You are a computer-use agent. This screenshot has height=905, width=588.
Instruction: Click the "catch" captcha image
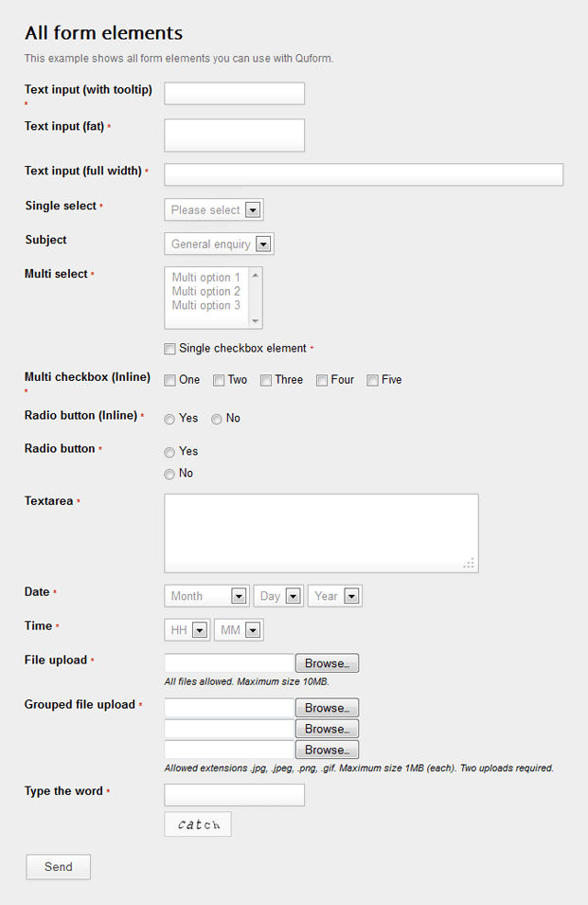coord(197,824)
